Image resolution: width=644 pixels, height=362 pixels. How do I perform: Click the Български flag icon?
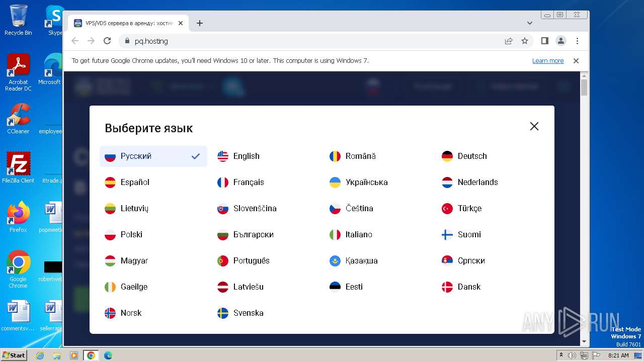[x=223, y=235]
